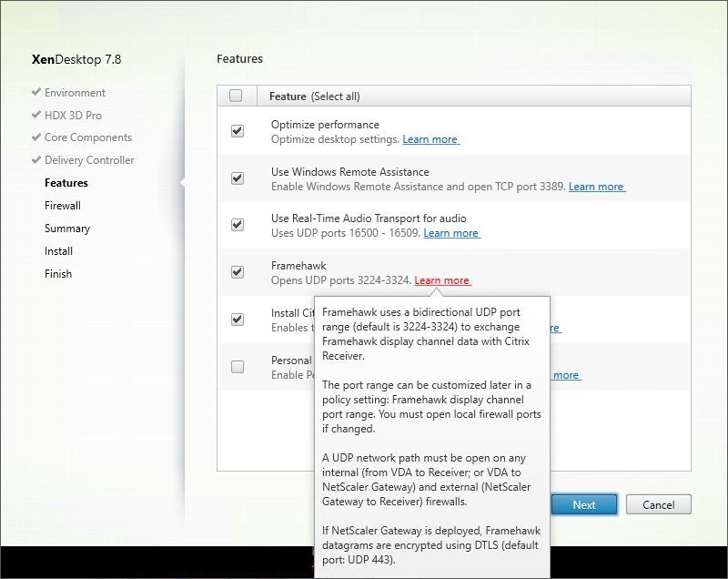Disable Use Windows Remote Assistance checkbox

(x=238, y=178)
